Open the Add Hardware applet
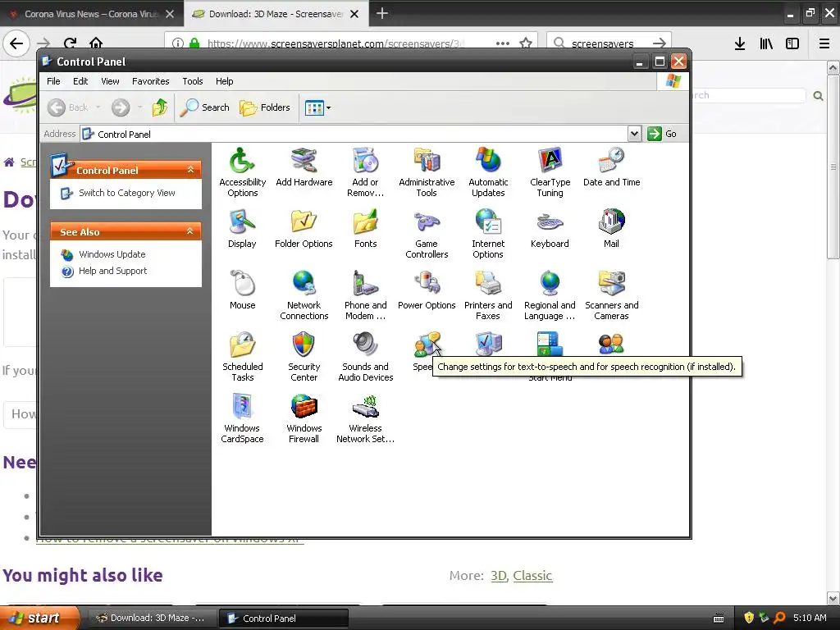This screenshot has height=630, width=840. pos(304,167)
